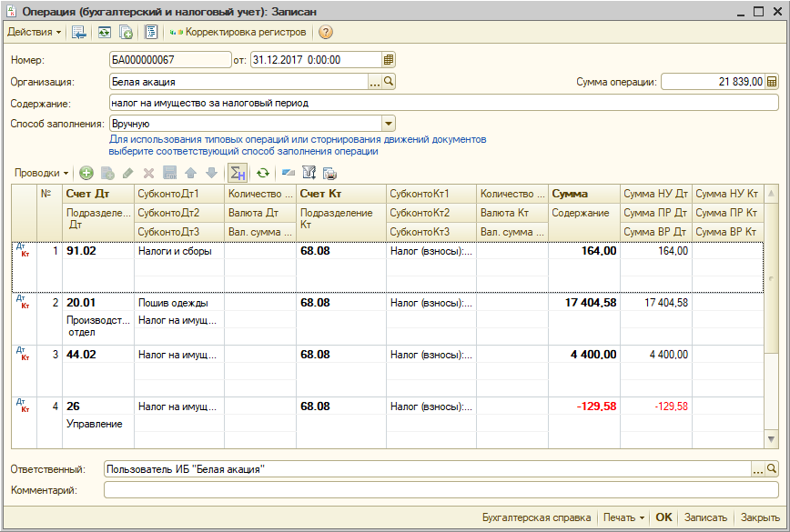Open the Действия menu
The image size is (790, 532).
point(34,32)
